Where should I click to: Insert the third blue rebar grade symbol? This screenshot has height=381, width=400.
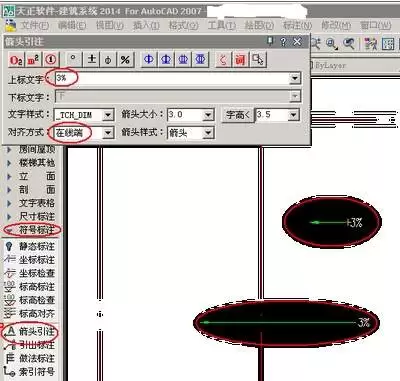183,60
